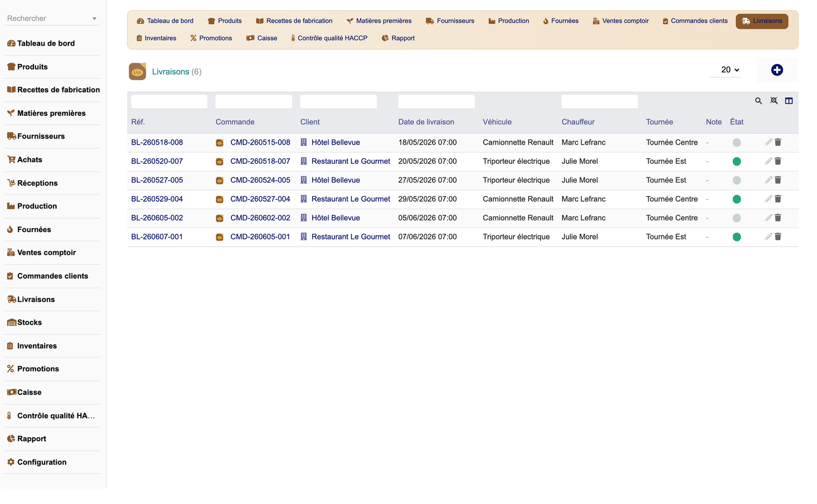Clear filters with crossed magnifier icon
817x504 pixels.
point(773,101)
